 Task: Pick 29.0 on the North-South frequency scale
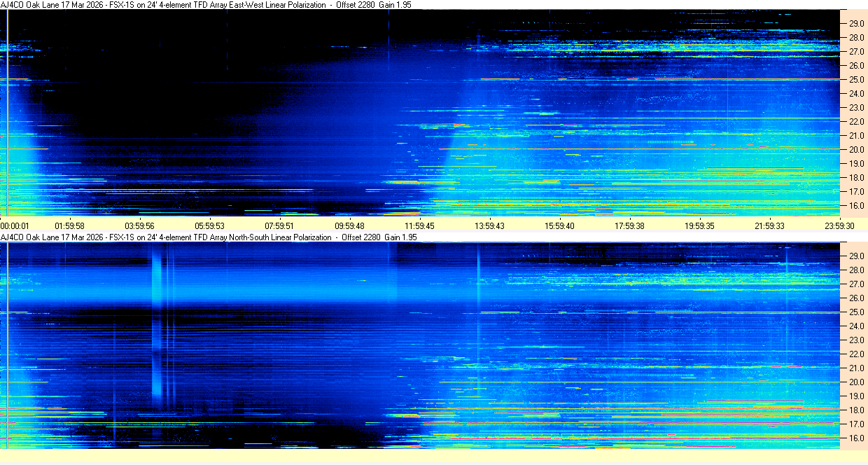857,256
